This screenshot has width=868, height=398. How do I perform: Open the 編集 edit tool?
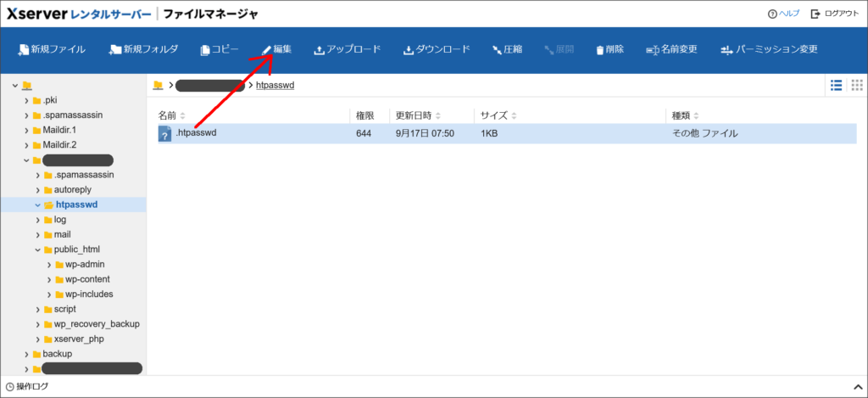[x=277, y=49]
